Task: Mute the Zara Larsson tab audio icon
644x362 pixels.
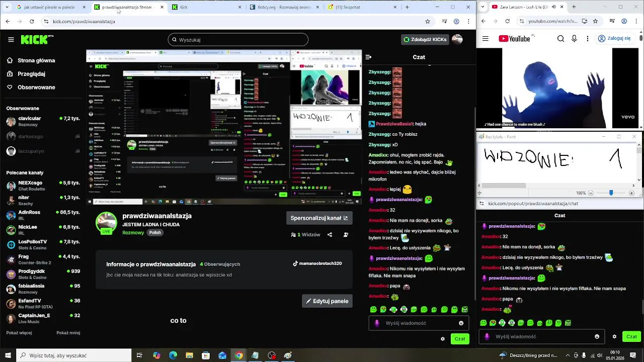Action: click(x=553, y=7)
